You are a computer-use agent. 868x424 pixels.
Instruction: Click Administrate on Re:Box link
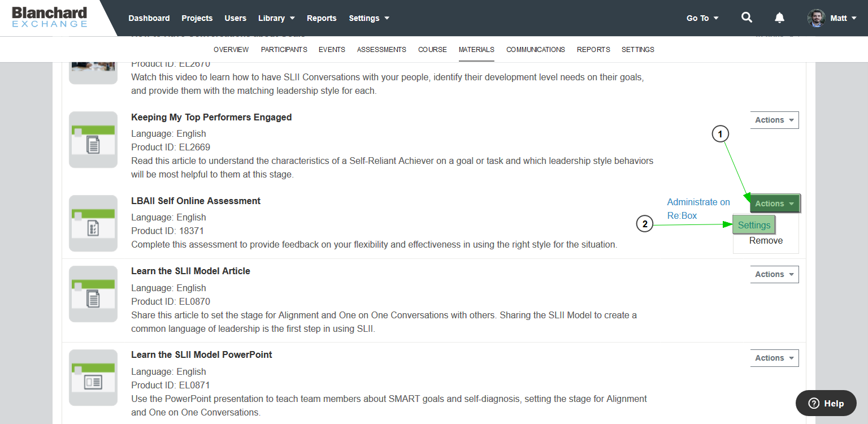click(698, 209)
